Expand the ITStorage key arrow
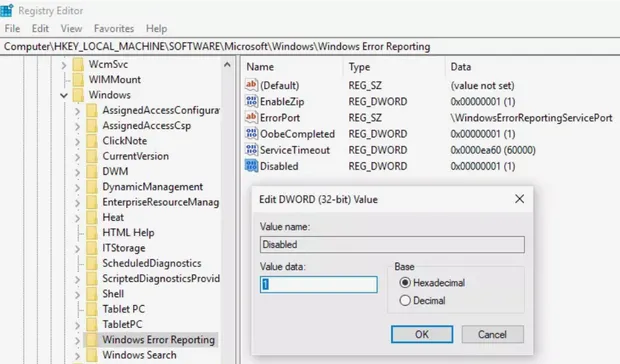The width and height of the screenshot is (620, 364). point(77,249)
